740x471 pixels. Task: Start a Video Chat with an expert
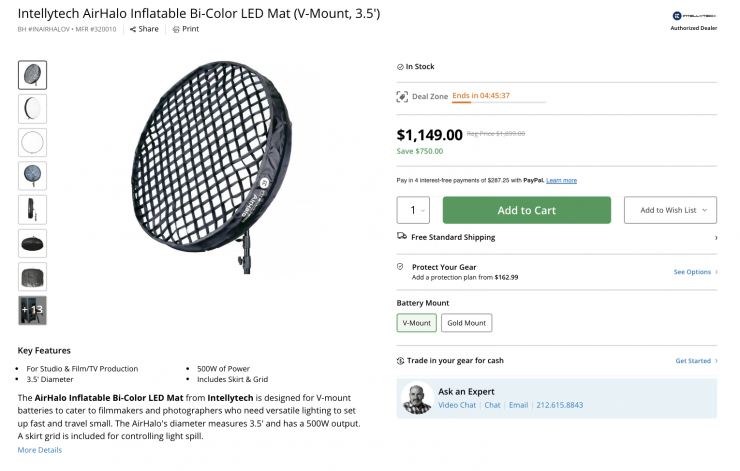point(457,405)
